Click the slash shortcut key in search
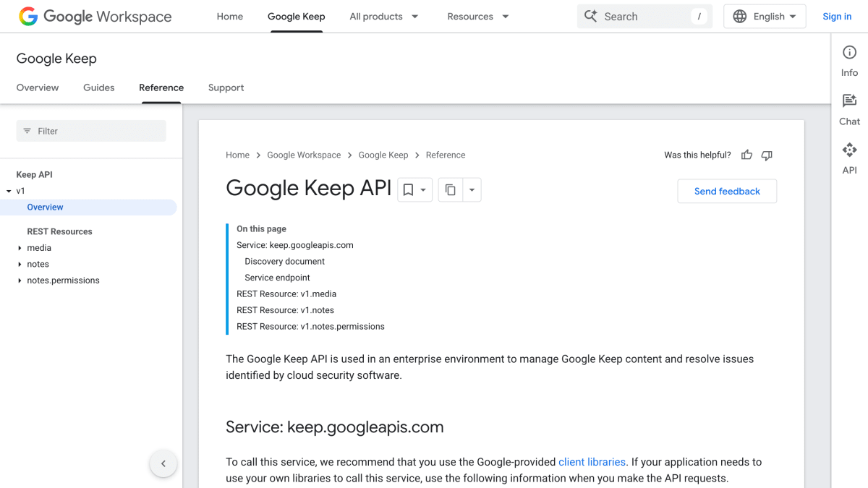The image size is (868, 488). pos(699,16)
